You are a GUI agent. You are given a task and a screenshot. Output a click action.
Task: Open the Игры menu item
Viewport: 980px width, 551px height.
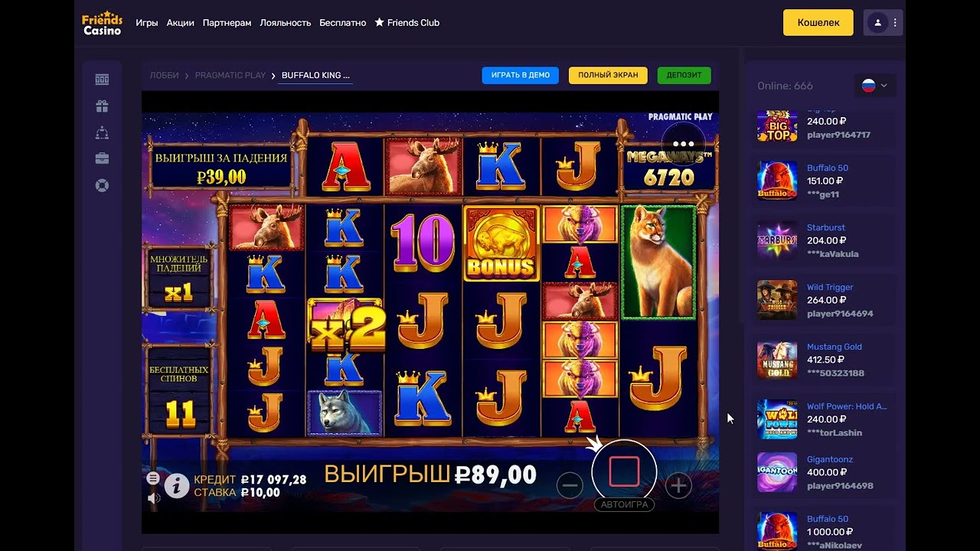[x=147, y=23]
